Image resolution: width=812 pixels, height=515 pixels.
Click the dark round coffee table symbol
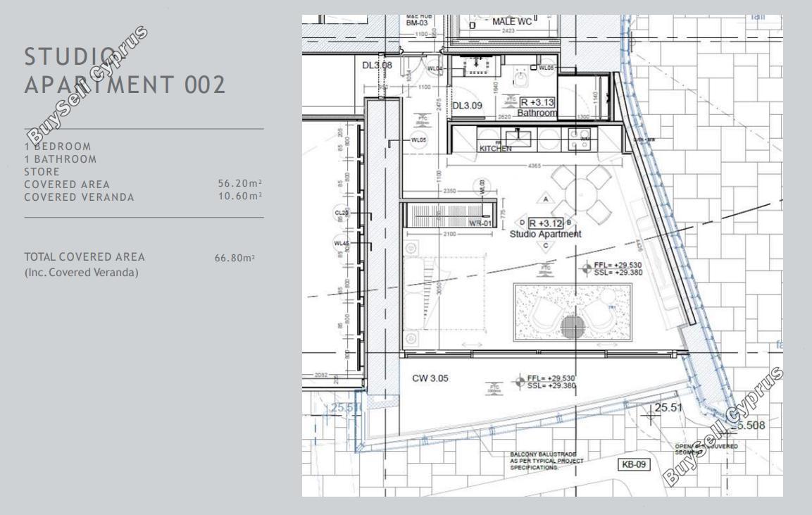tap(573, 326)
